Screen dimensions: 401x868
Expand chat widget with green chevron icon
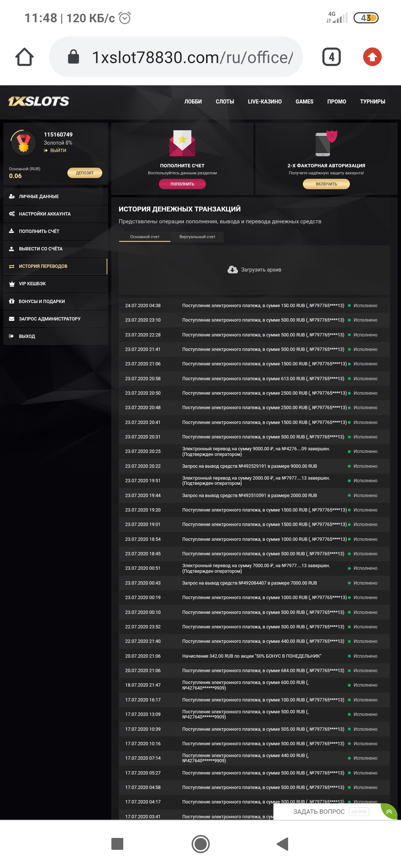(x=389, y=811)
